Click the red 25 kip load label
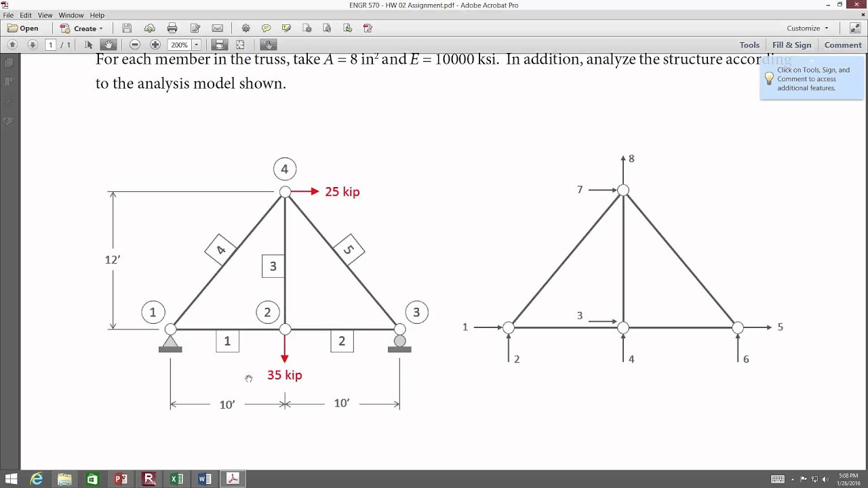This screenshot has height=488, width=868. pyautogui.click(x=342, y=192)
